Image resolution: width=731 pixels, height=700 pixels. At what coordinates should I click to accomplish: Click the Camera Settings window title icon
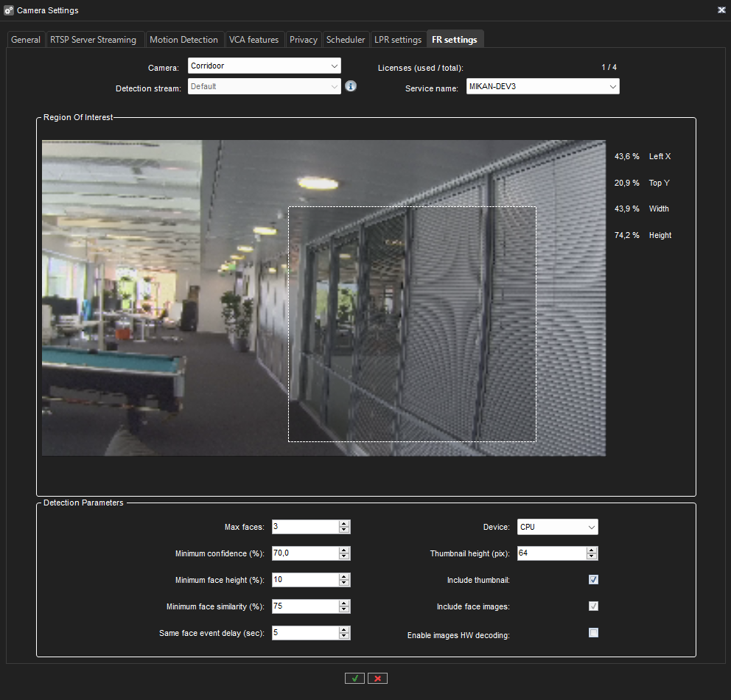[x=9, y=10]
